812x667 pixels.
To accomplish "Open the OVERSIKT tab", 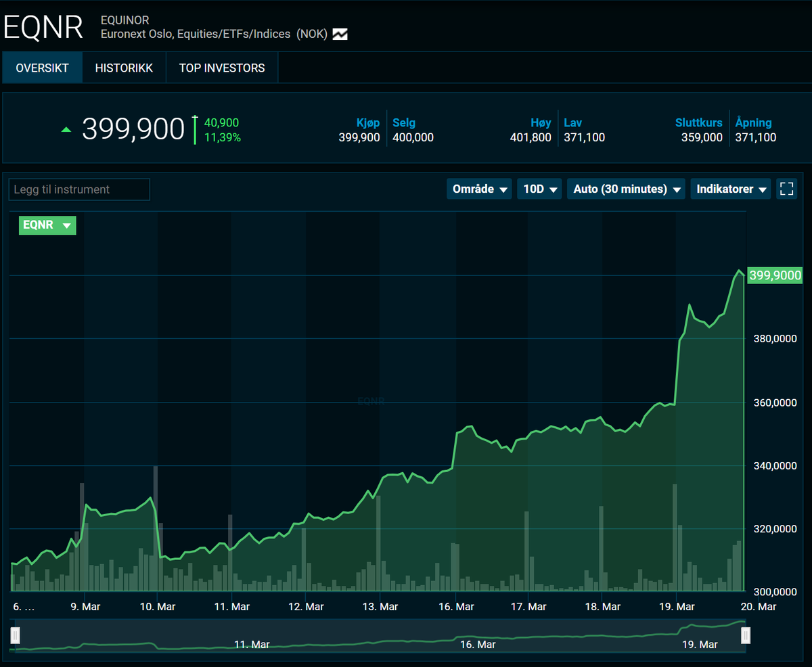I will pos(42,68).
